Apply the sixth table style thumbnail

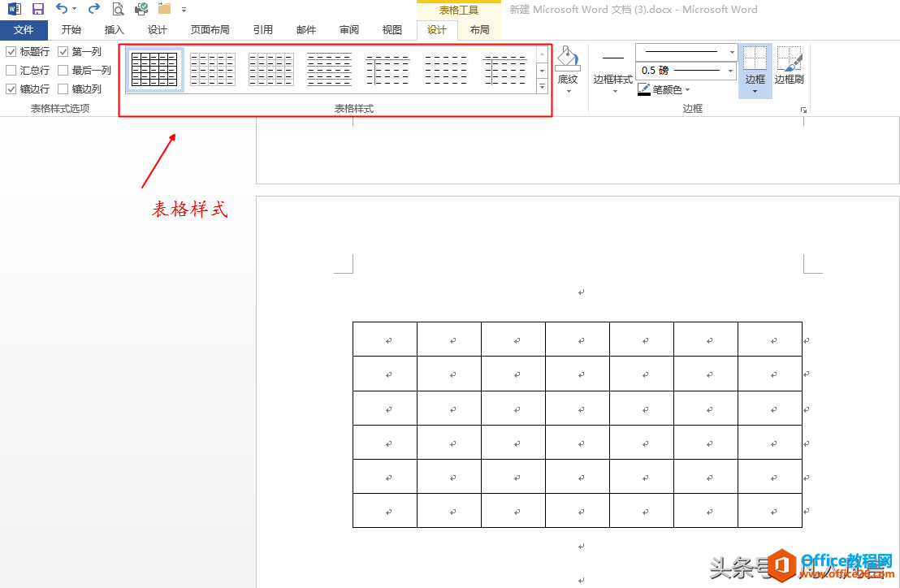click(446, 69)
